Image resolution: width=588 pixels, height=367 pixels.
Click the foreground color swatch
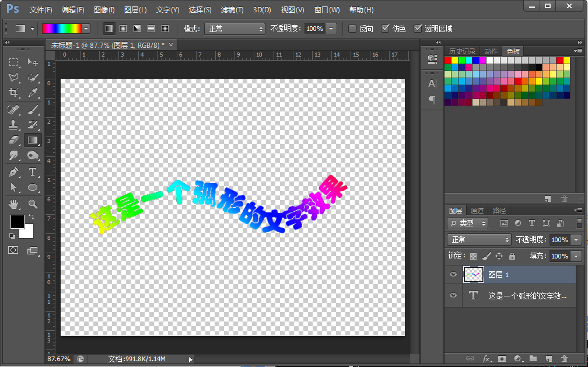17,222
